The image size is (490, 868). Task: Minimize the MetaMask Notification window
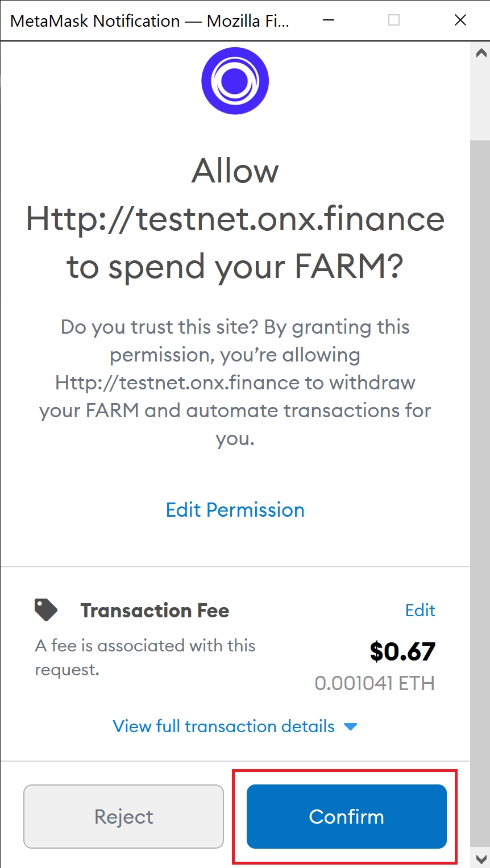point(328,20)
